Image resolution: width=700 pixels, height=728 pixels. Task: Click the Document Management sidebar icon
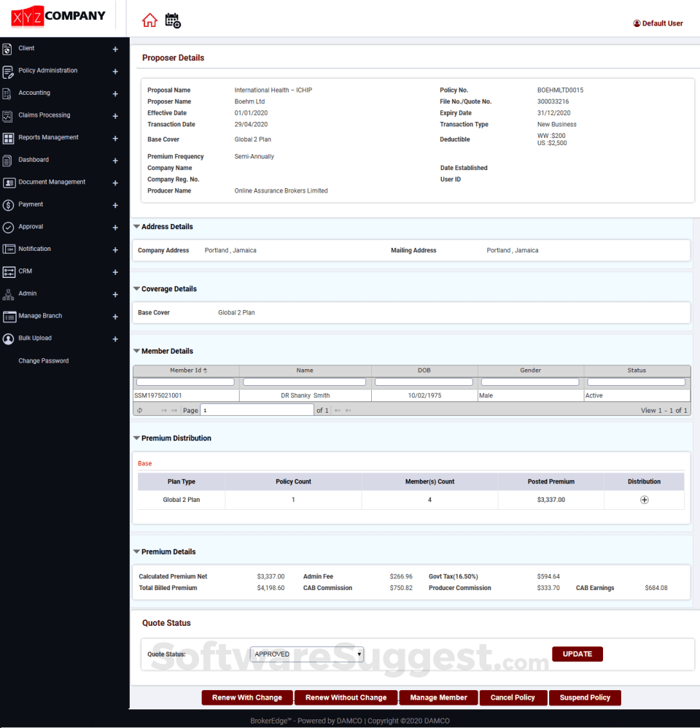click(x=8, y=183)
